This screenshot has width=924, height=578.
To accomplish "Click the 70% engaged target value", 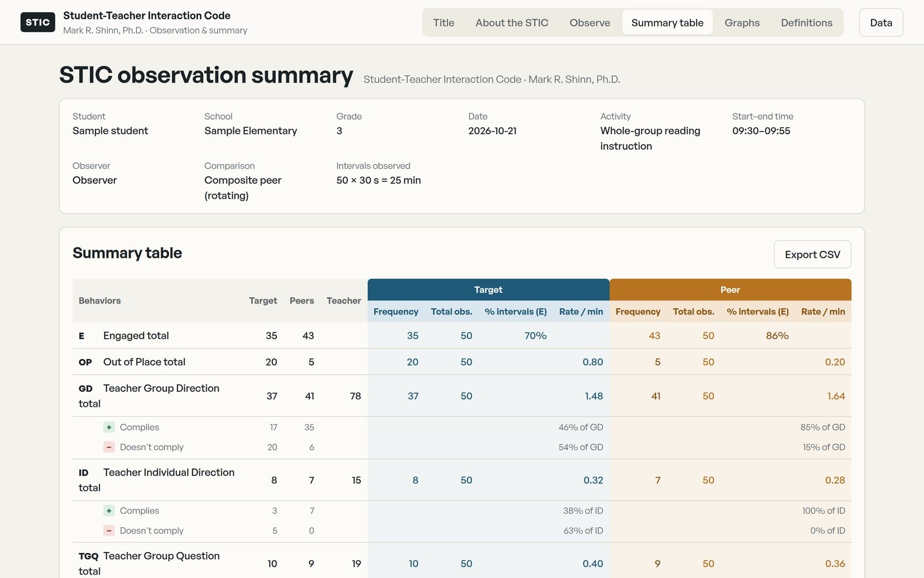I will [x=535, y=336].
